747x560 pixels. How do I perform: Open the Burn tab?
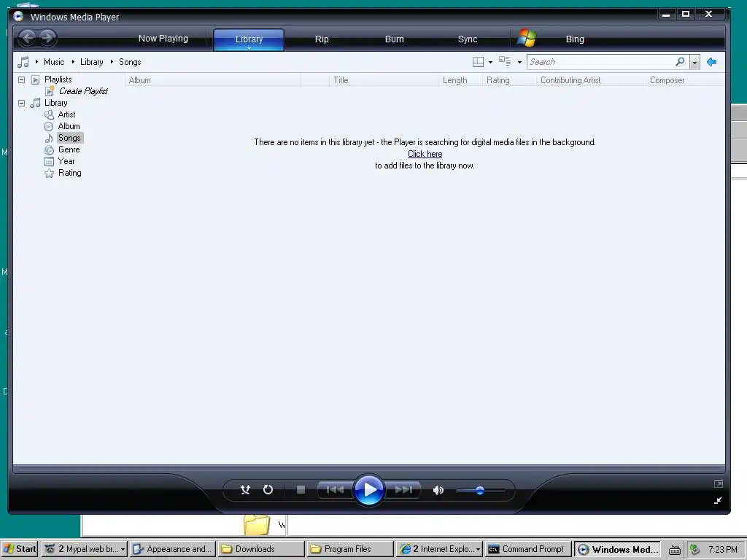click(394, 39)
